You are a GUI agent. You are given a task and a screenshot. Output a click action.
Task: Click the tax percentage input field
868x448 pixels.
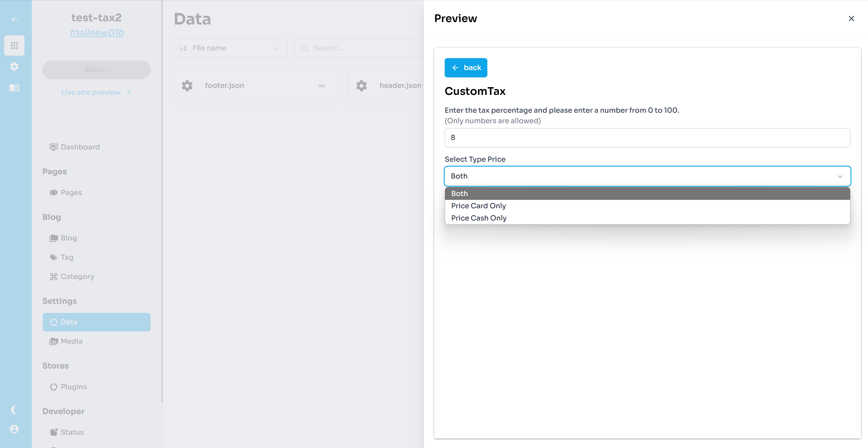(647, 138)
